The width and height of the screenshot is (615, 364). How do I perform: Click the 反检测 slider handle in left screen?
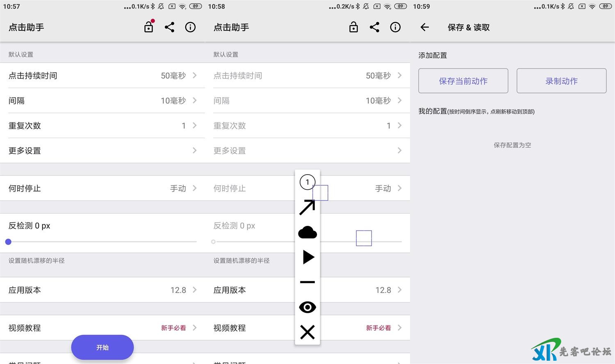[x=8, y=242]
